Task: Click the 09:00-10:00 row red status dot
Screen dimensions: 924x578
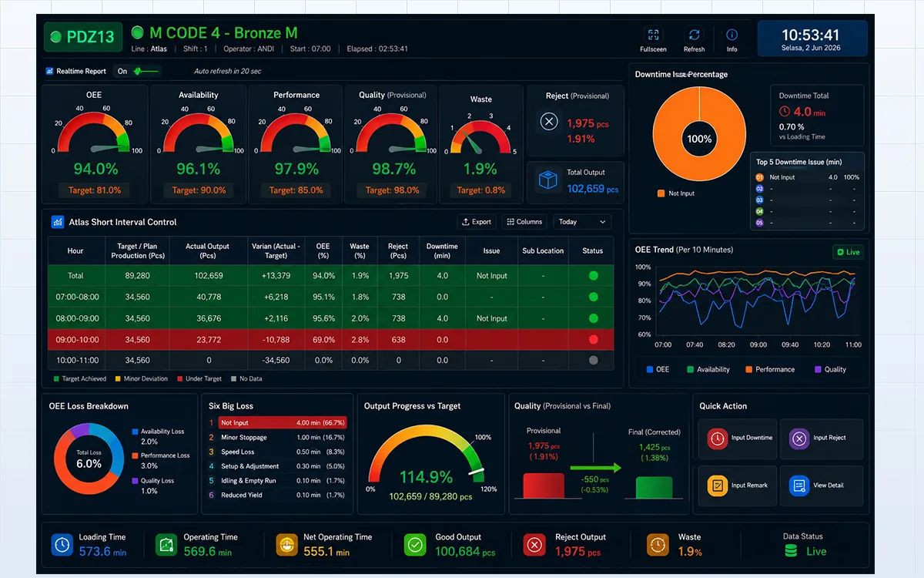Action: pyautogui.click(x=593, y=339)
